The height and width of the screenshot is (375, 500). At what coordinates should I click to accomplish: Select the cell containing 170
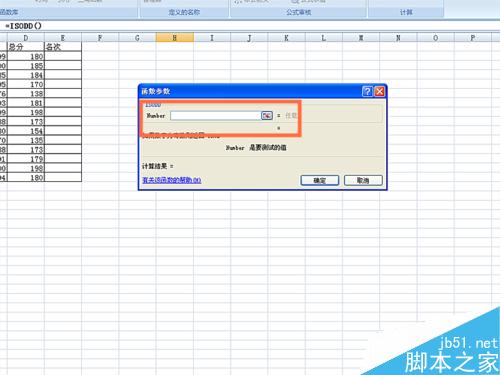pyautogui.click(x=26, y=84)
